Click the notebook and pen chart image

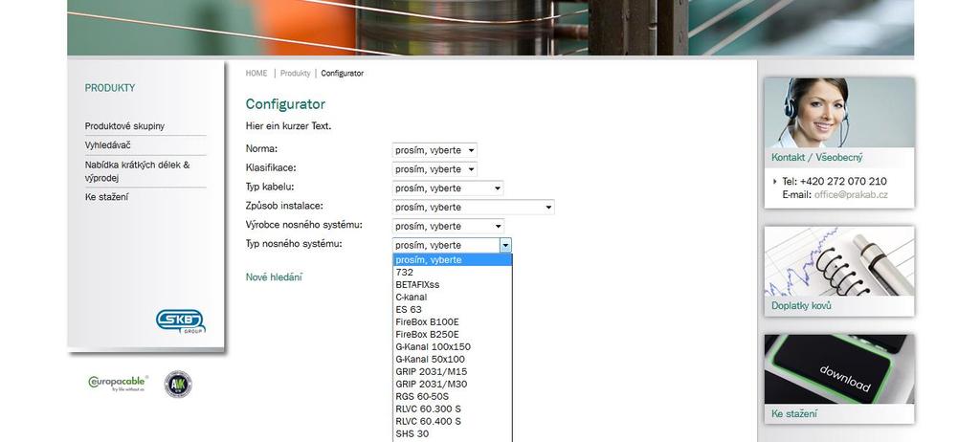click(839, 261)
